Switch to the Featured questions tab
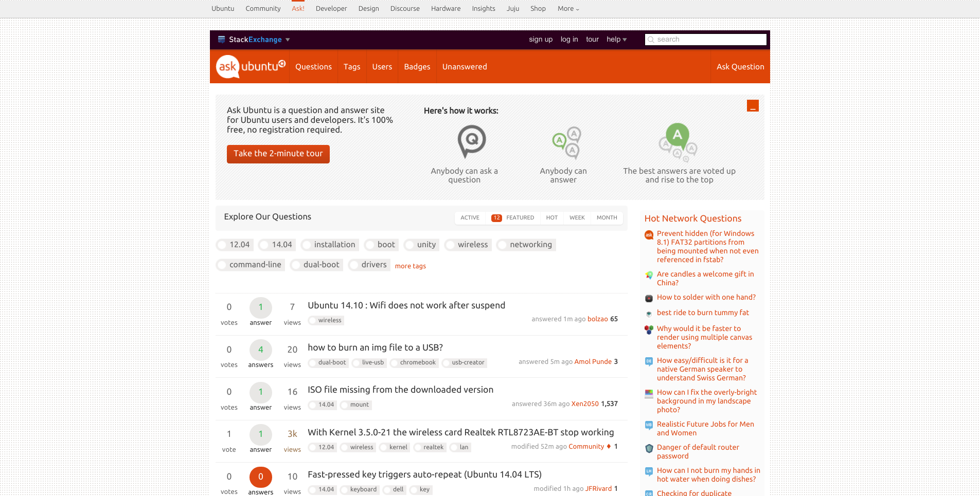Screen dimensions: 980x496 click(x=512, y=218)
